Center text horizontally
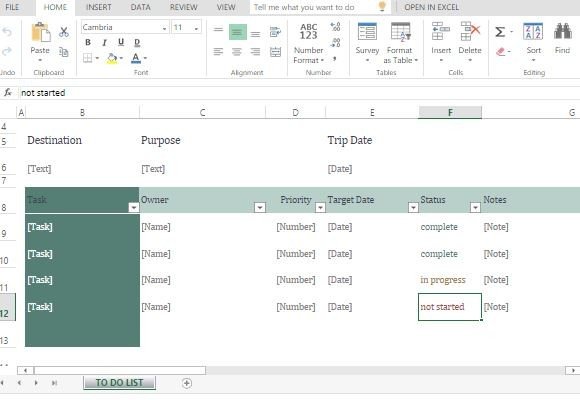This screenshot has width=580, height=400. 237,52
